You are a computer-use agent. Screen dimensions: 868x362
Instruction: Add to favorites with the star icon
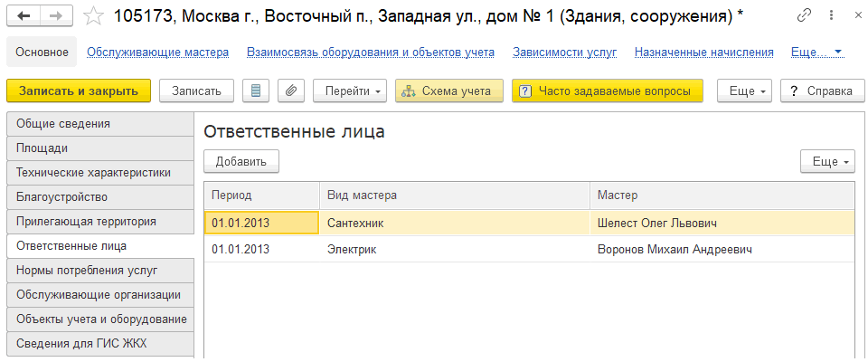tap(94, 16)
